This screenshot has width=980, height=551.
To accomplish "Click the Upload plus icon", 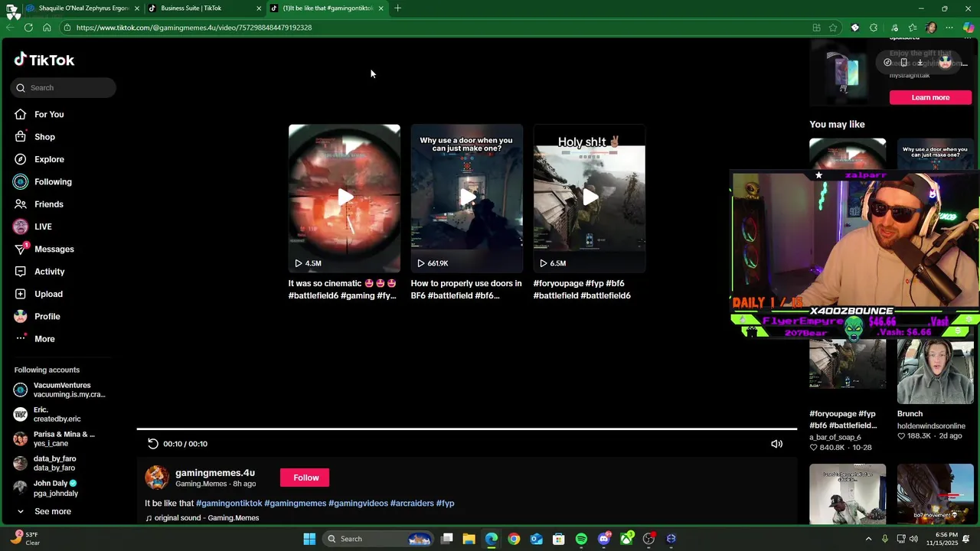I will [x=21, y=294].
